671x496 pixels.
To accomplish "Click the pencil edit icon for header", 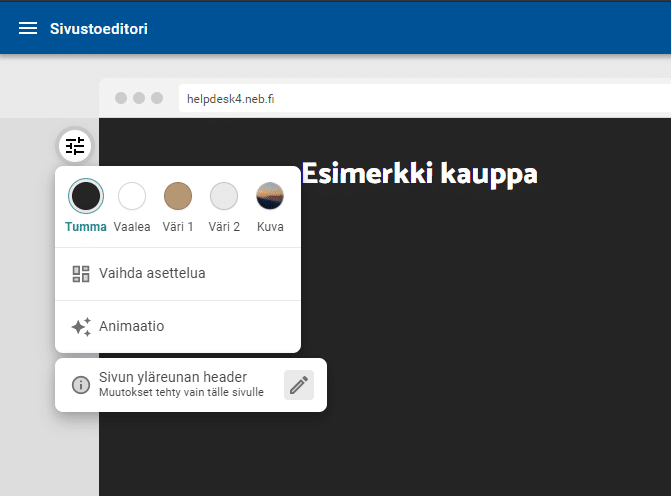I will 298,385.
